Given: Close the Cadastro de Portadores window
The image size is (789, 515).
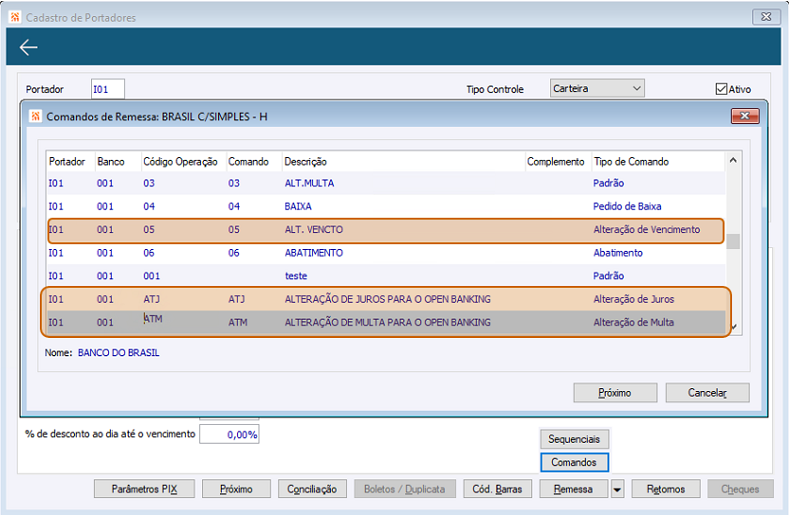Looking at the screenshot, I should [x=766, y=17].
